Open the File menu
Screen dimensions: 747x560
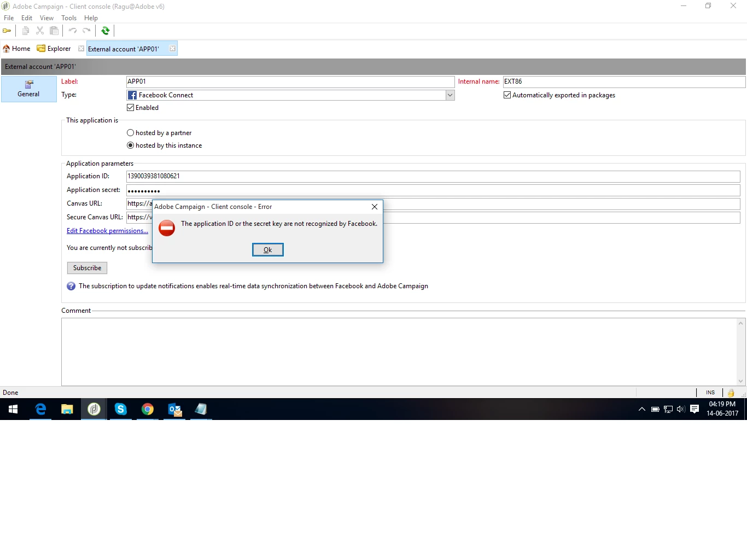pyautogui.click(x=9, y=18)
